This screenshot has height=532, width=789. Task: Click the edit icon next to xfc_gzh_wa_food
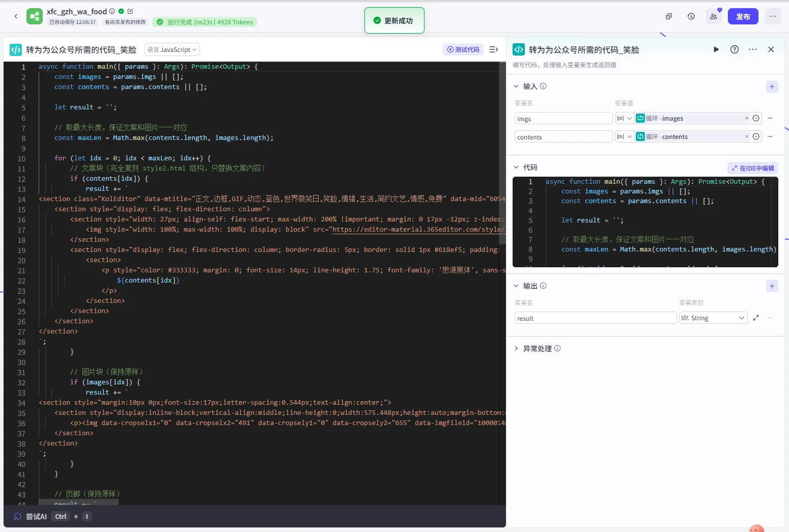(x=130, y=11)
